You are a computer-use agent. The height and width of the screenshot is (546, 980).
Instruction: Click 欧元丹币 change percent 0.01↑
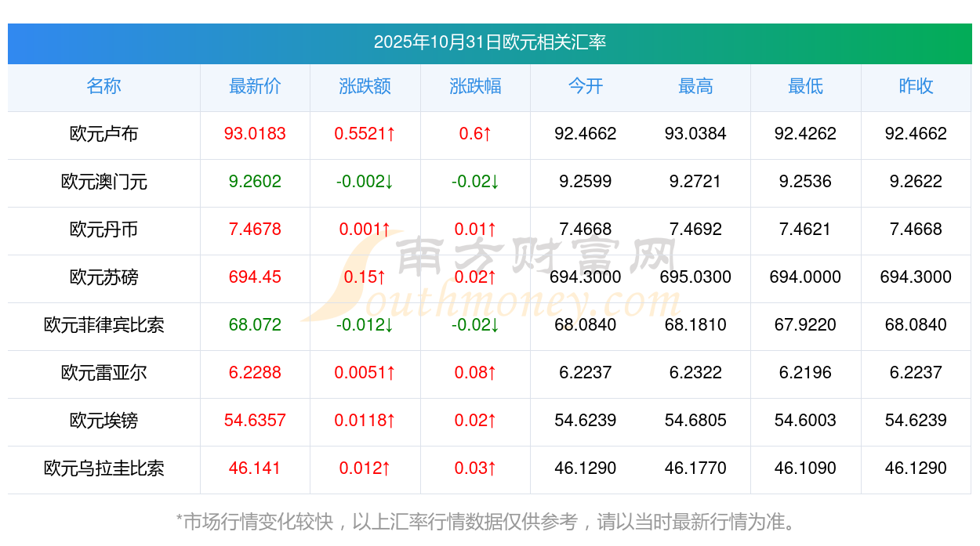tap(475, 230)
